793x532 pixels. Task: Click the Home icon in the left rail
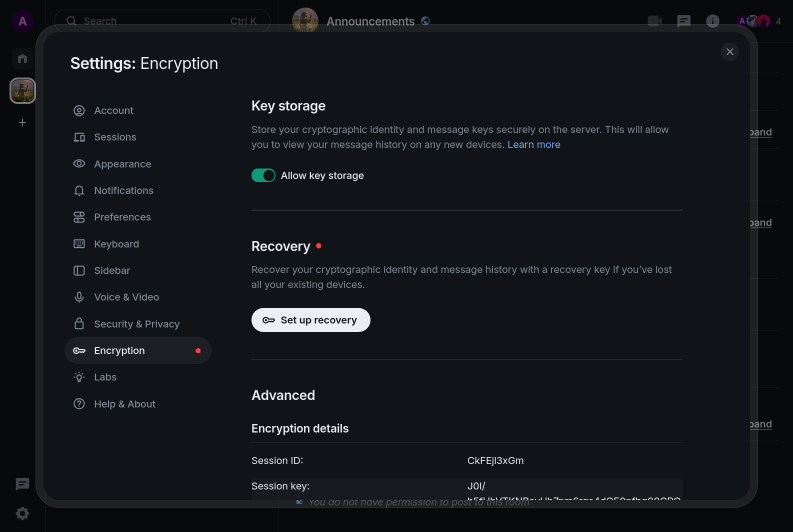(x=22, y=58)
